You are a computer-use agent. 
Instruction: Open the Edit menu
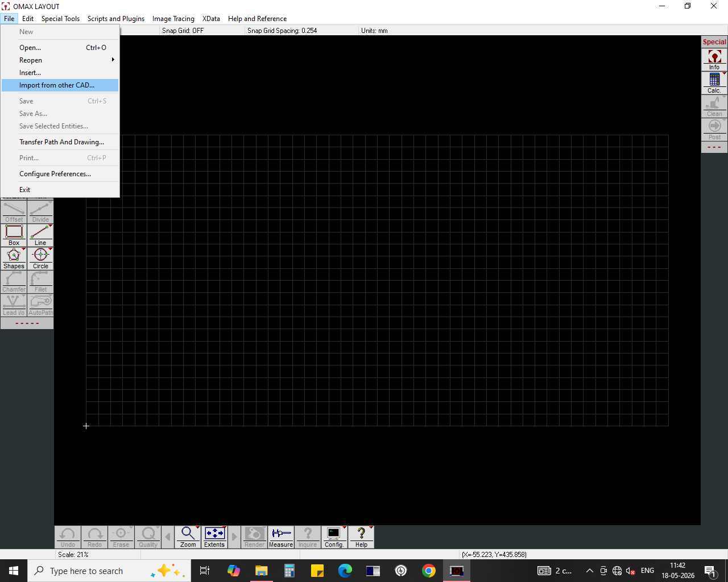point(28,19)
